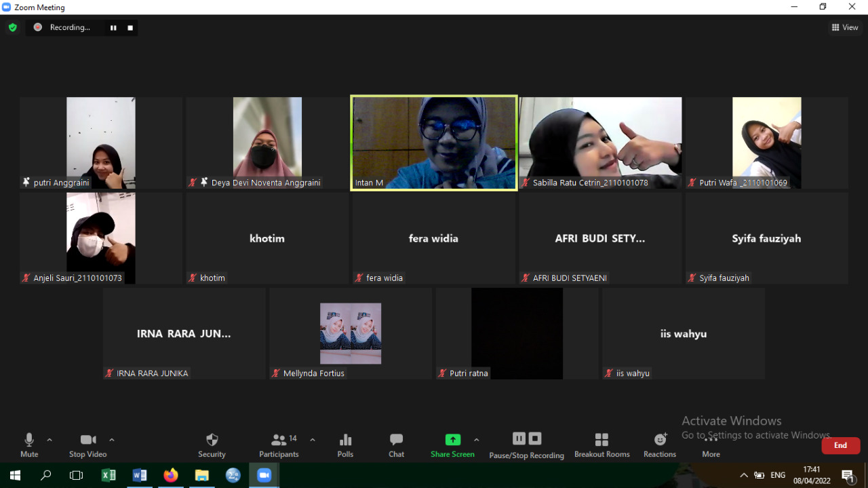Expand Share Screen options arrow
This screenshot has width=868, height=488.
click(x=476, y=440)
